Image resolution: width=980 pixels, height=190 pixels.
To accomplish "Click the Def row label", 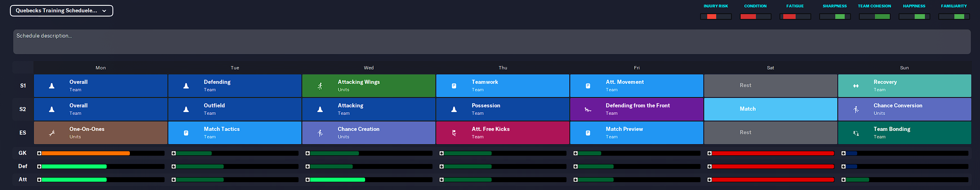I will click(23, 166).
